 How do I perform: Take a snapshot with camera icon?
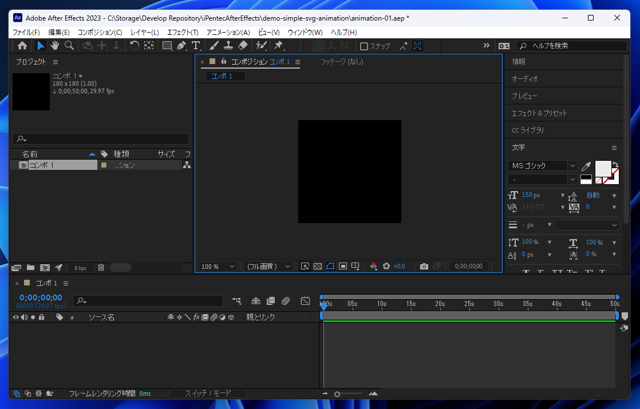point(424,267)
